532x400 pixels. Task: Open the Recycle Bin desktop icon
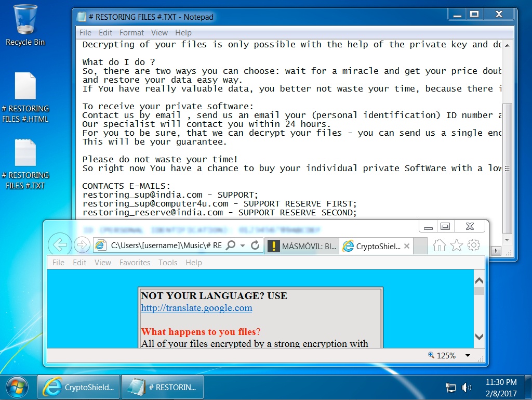tap(25, 24)
